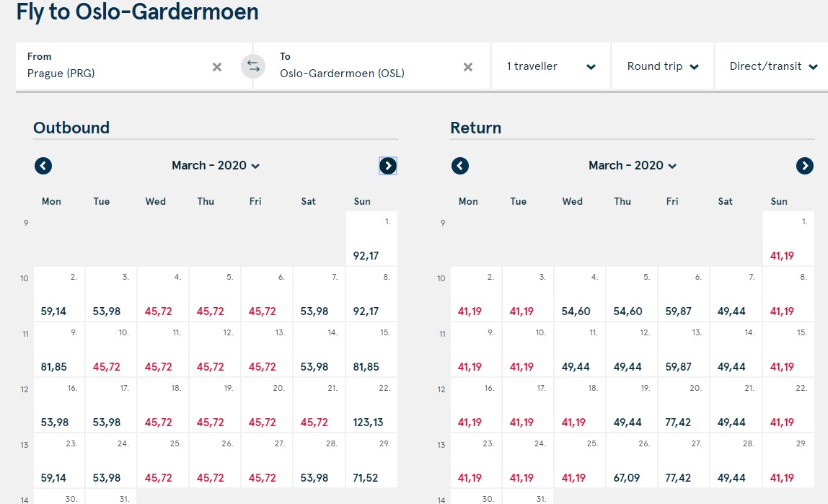828x504 pixels.
Task: Select Return March 31 date cell
Action: tap(527, 497)
